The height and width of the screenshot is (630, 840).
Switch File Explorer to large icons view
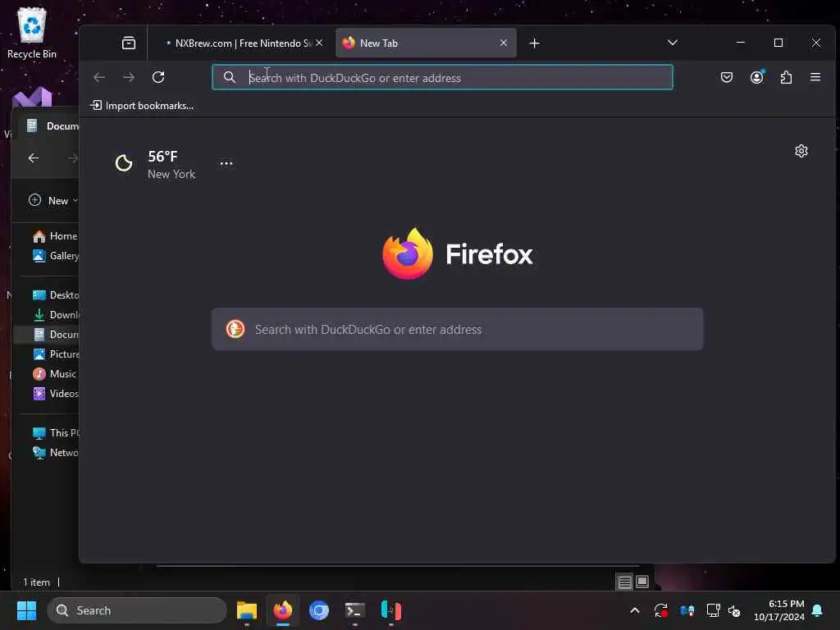pos(641,582)
